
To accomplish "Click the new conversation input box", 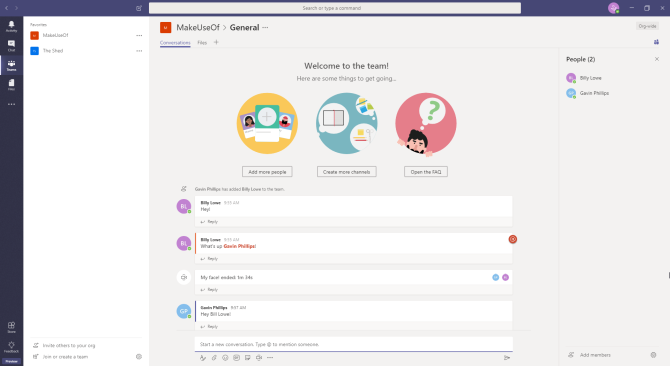I will pyautogui.click(x=353, y=344).
